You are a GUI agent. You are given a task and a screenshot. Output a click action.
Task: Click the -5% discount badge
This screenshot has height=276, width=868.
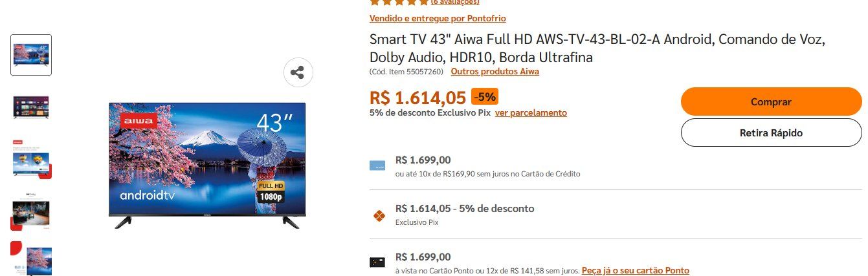point(485,97)
